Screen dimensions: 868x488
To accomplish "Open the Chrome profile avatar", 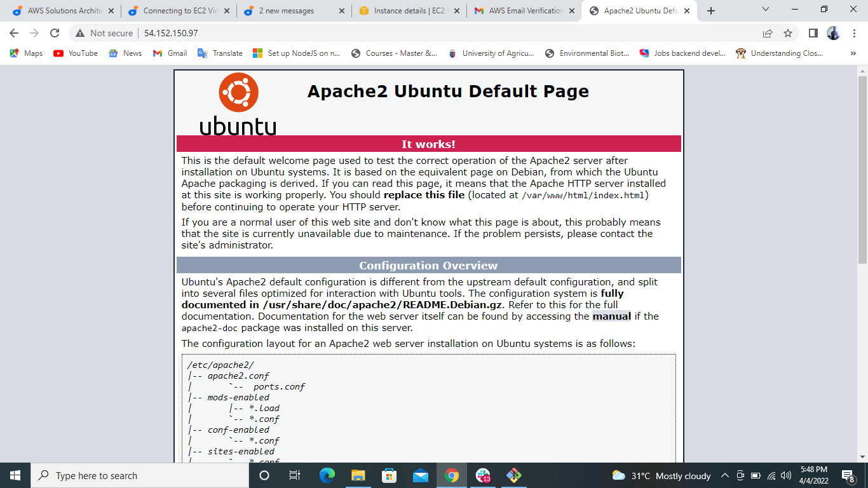I will pos(833,33).
